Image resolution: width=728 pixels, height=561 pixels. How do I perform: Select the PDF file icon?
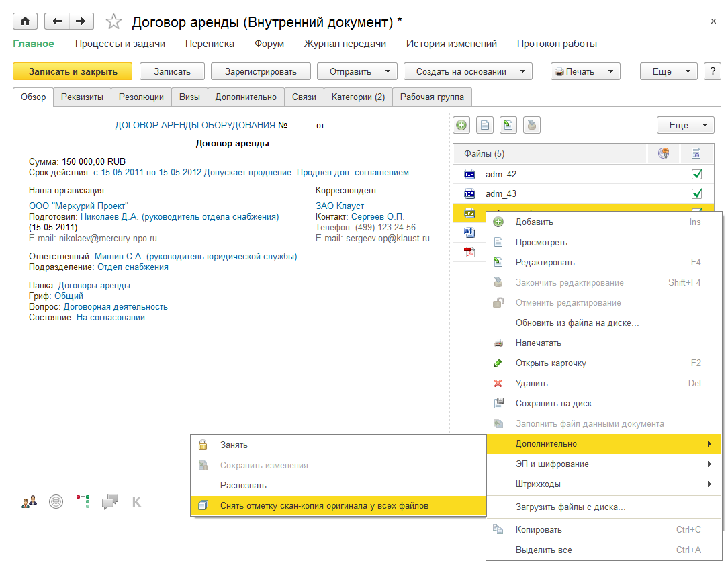click(469, 252)
